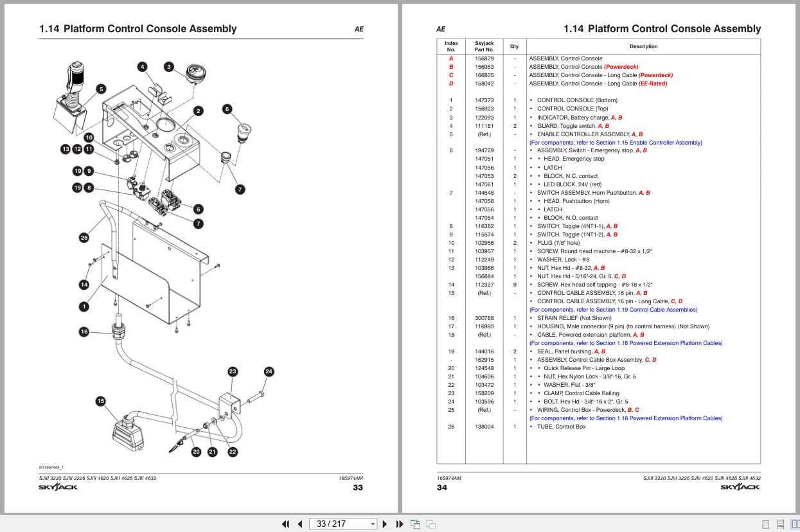Image resolution: width=800 pixels, height=532 pixels.
Task: Switch to continuous page view
Action: (780, 524)
